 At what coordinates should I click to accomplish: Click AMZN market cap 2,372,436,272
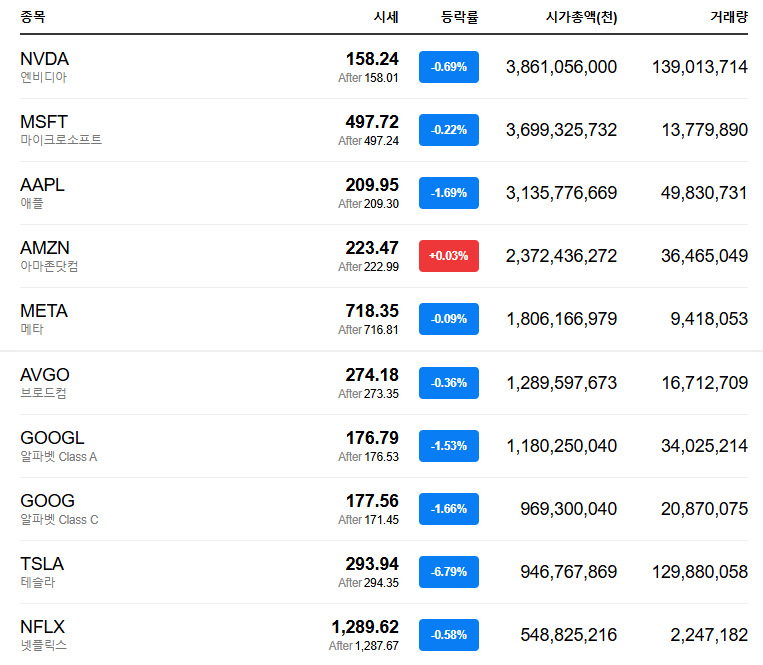[x=562, y=256]
